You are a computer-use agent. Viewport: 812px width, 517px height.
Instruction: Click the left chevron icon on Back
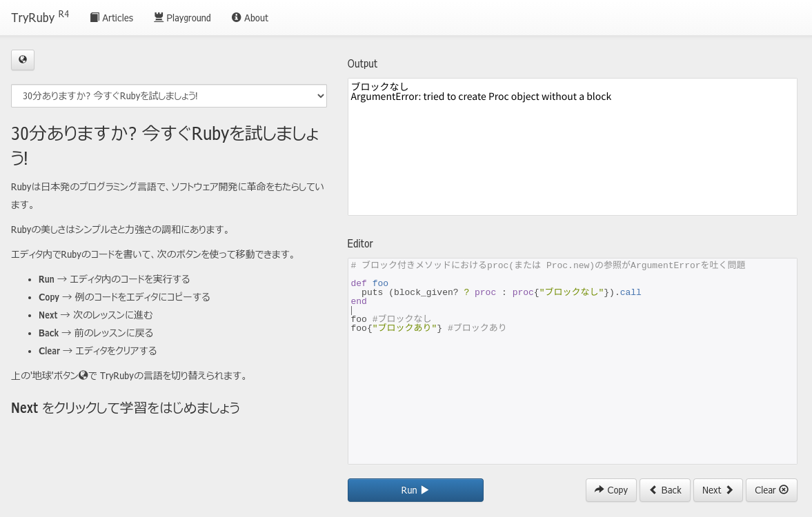[x=653, y=490]
